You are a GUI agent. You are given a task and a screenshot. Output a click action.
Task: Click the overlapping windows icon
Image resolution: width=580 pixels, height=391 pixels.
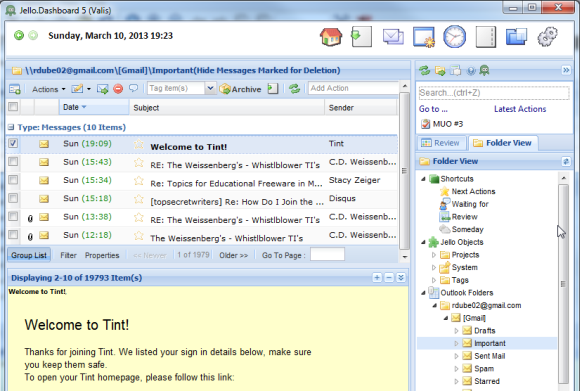[x=516, y=37]
